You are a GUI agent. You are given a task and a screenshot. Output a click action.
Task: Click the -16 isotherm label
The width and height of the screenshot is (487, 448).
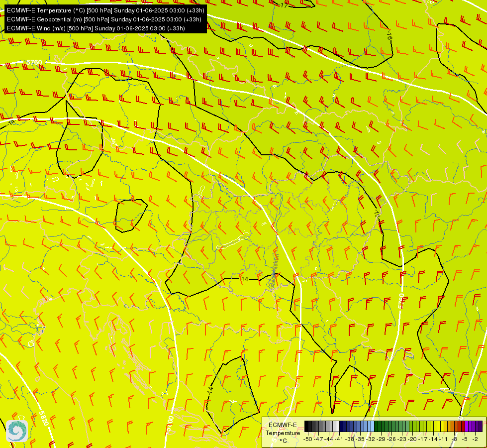390,34
